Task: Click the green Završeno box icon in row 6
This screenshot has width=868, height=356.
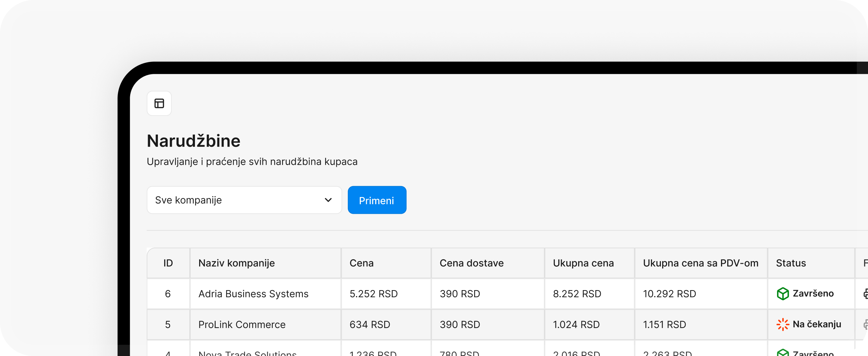Action: pos(783,294)
